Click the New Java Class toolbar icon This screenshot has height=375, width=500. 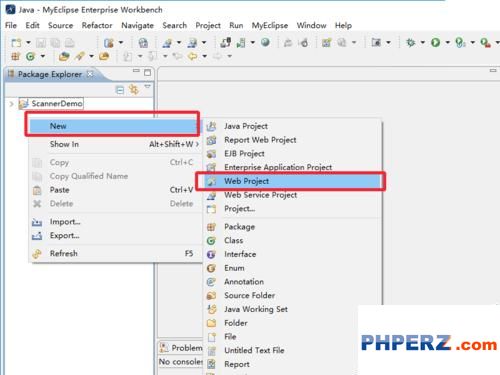pyautogui.click(x=31, y=56)
